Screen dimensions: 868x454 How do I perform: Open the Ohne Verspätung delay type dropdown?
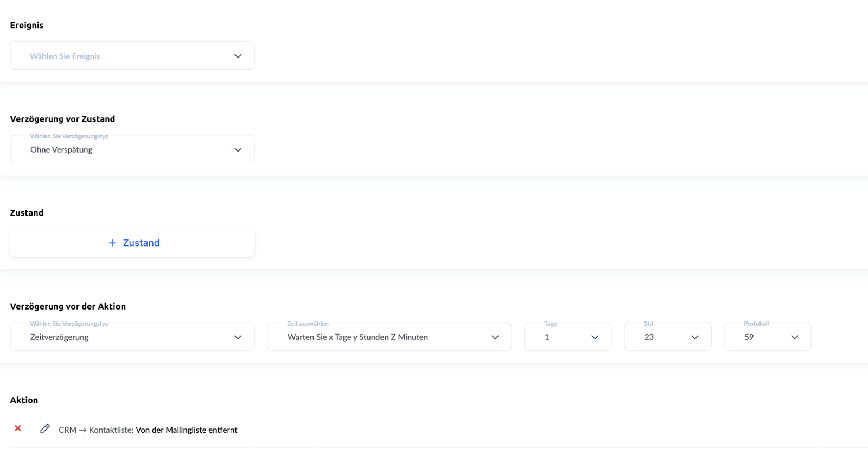click(x=132, y=149)
